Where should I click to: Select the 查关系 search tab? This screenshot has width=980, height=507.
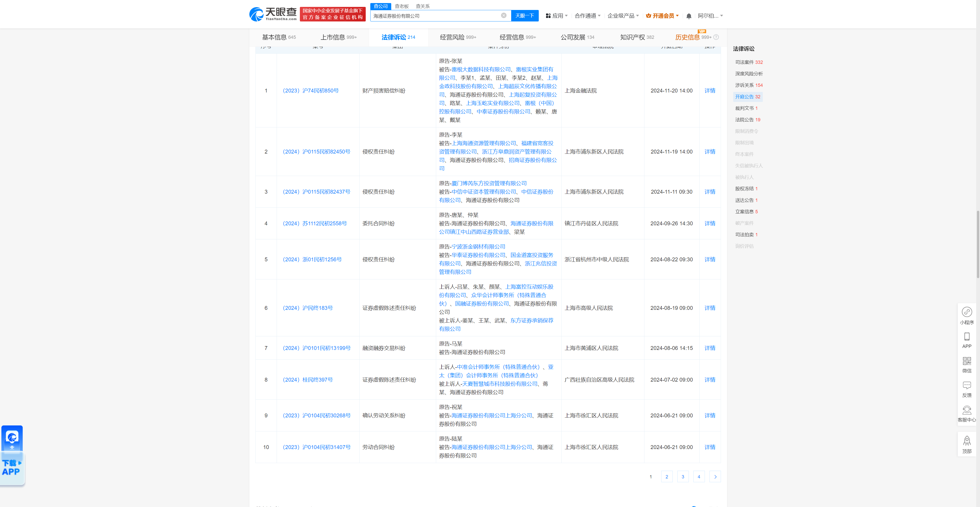(x=422, y=6)
